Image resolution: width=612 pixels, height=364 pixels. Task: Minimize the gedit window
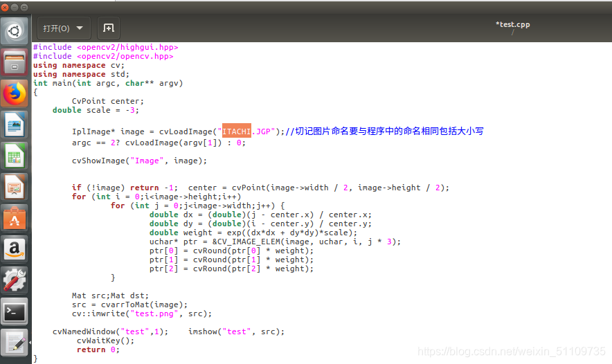pos(15,8)
